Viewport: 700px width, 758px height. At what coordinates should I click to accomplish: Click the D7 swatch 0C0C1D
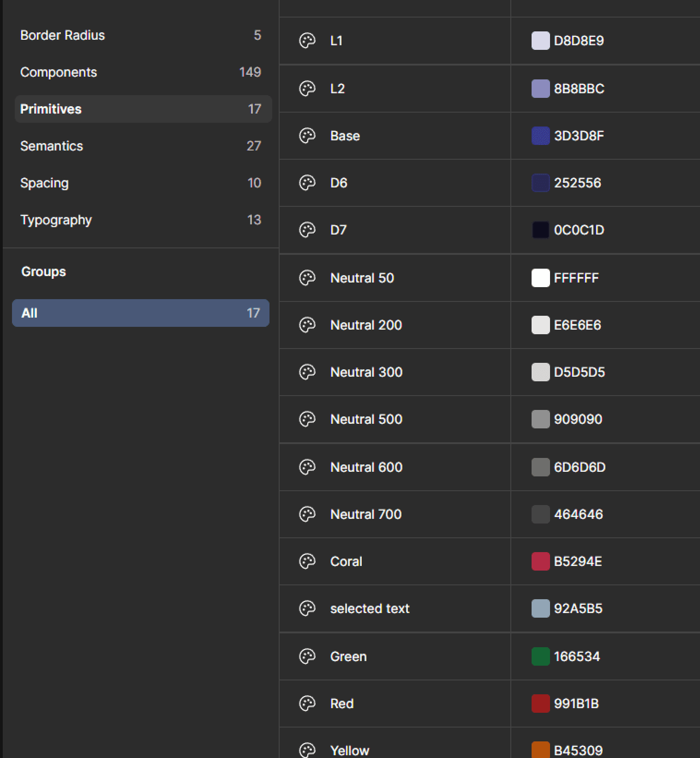tap(541, 230)
